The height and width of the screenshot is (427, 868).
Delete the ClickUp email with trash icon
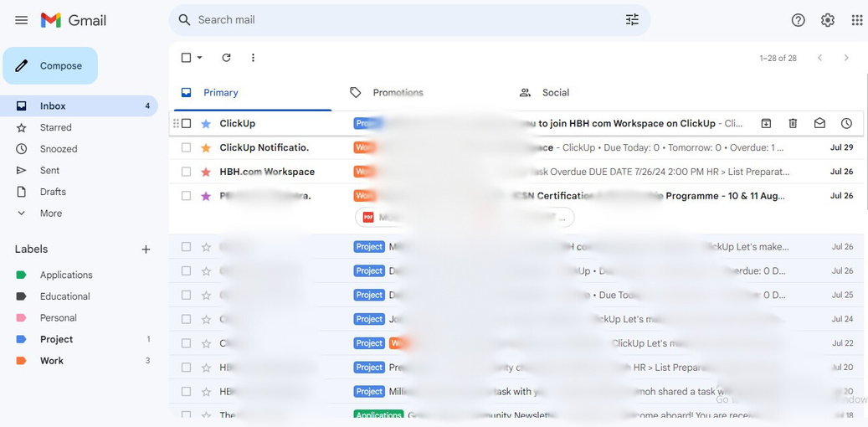pos(793,124)
